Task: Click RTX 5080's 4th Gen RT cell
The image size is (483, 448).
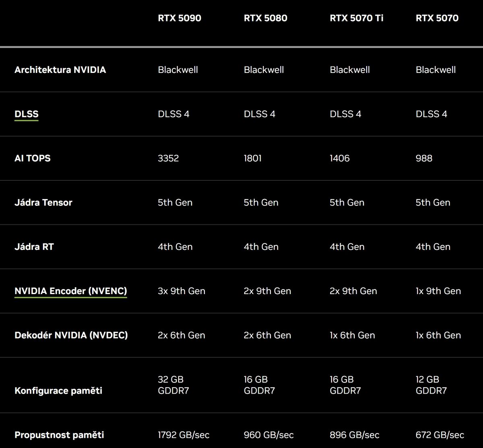Action: (261, 247)
